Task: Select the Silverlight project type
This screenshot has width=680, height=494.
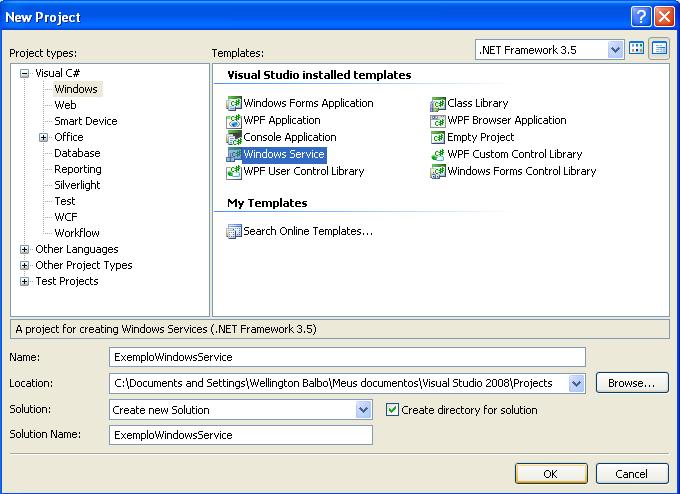Action: (x=79, y=185)
